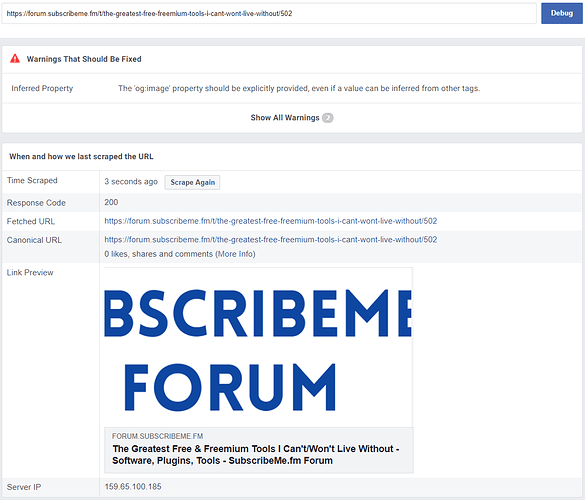Click the red warning triangle icon
The height and width of the screenshot is (500, 585).
pos(15,59)
